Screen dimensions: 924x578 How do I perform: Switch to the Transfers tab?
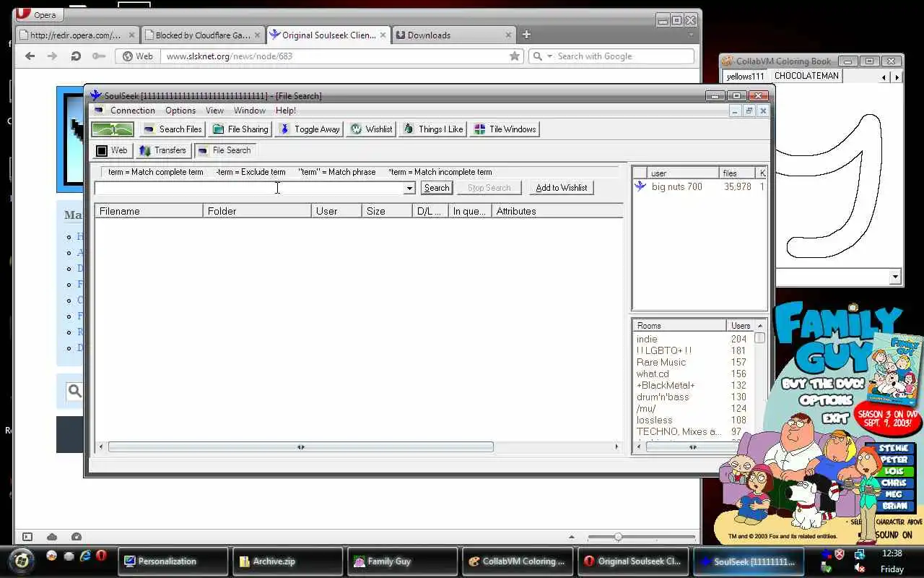[162, 150]
